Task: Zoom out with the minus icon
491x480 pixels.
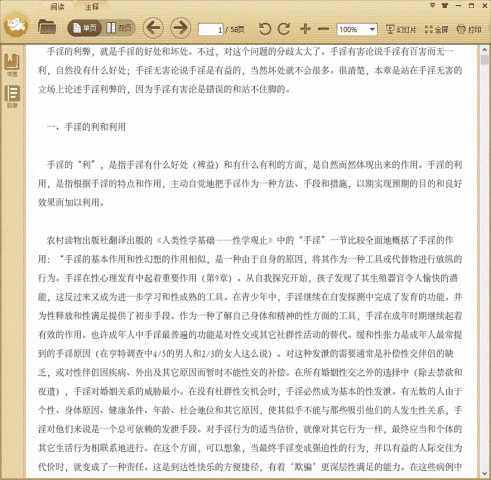Action: 323,29
